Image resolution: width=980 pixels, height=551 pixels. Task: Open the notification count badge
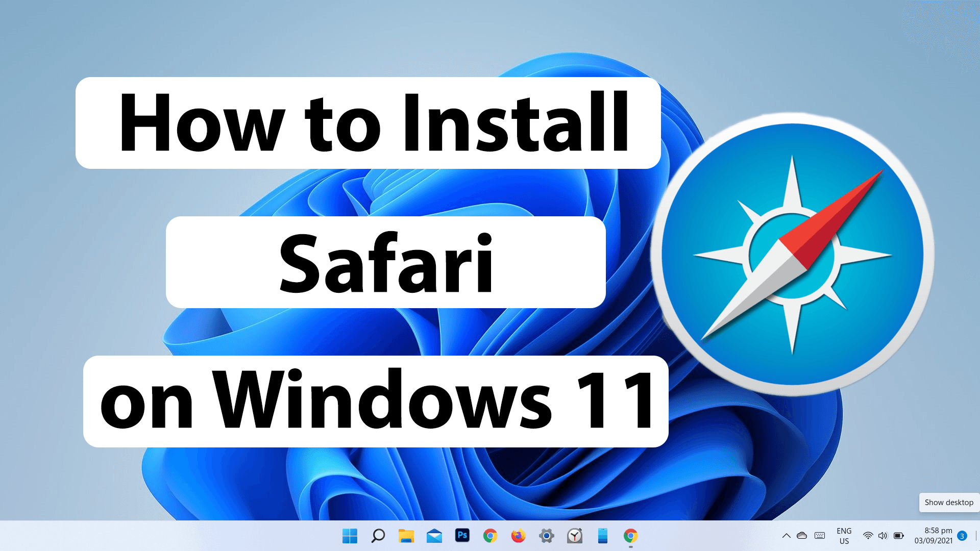(962, 536)
